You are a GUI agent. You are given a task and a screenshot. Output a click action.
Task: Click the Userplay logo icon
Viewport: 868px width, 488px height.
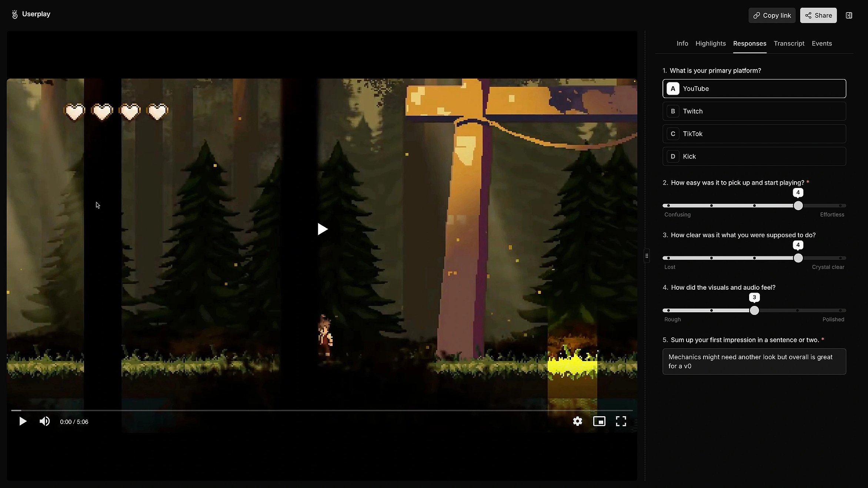[15, 14]
